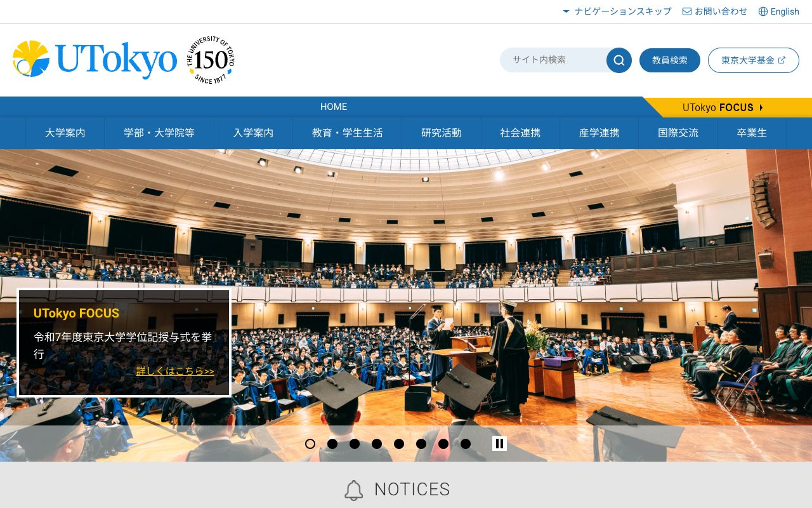Screen dimensions: 812x508
Task: Click the arrow icon beside UTokyo FOCUS
Action: pyautogui.click(x=761, y=107)
